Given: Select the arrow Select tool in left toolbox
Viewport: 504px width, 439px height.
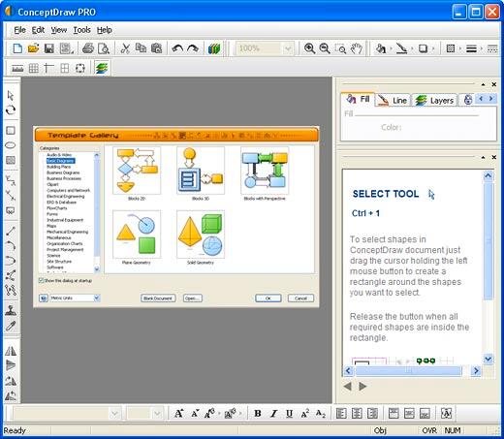Looking at the screenshot, I should pyautogui.click(x=11, y=96).
